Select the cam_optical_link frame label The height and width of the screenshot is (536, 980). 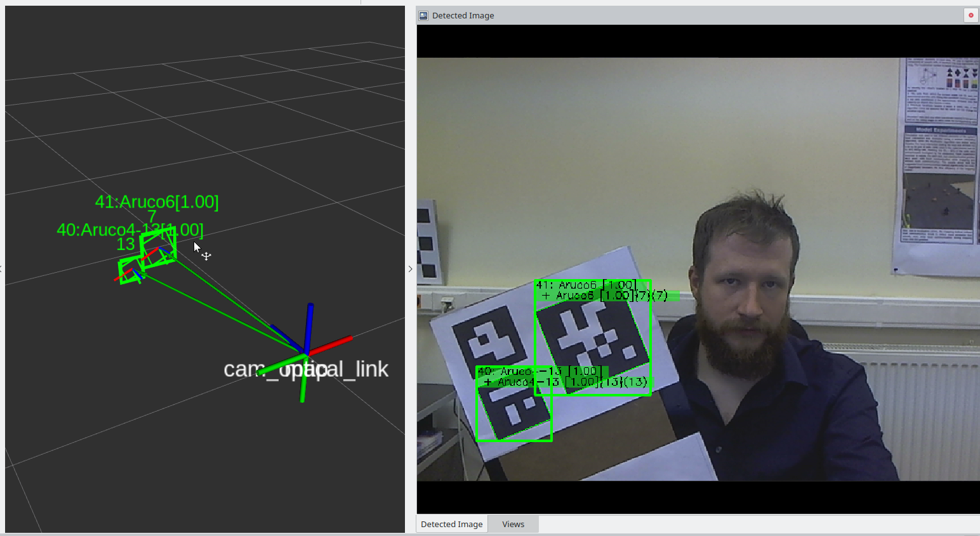coord(305,369)
